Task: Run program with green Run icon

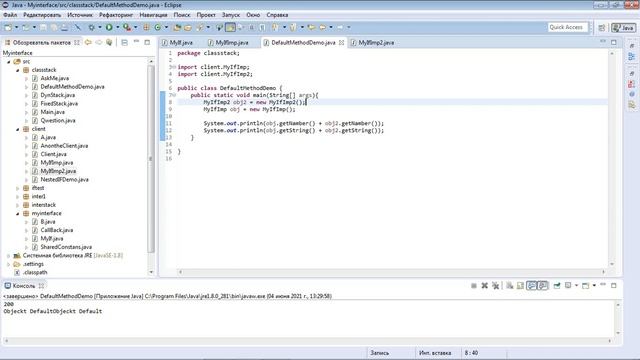Action: click(x=109, y=27)
